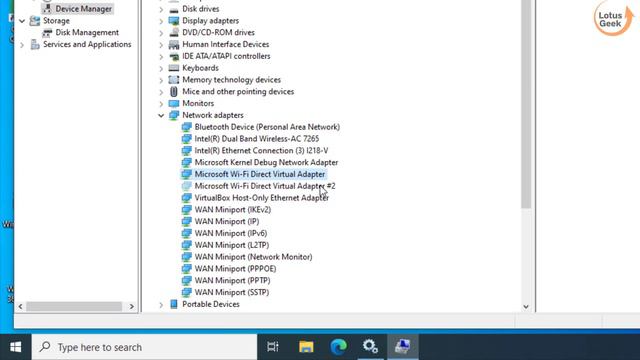Expand the Disk drives category

coord(161,9)
